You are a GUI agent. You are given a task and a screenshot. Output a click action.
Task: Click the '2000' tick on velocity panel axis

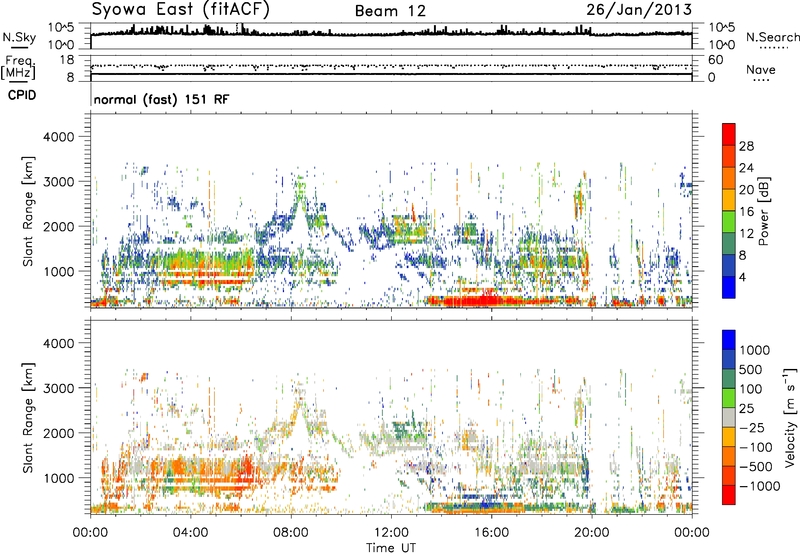tap(58, 433)
